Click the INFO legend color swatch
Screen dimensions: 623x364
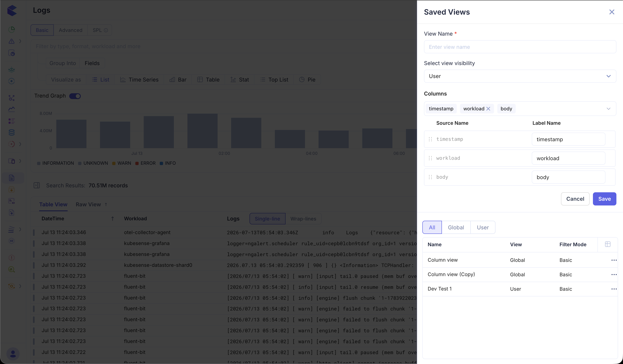[162, 163]
